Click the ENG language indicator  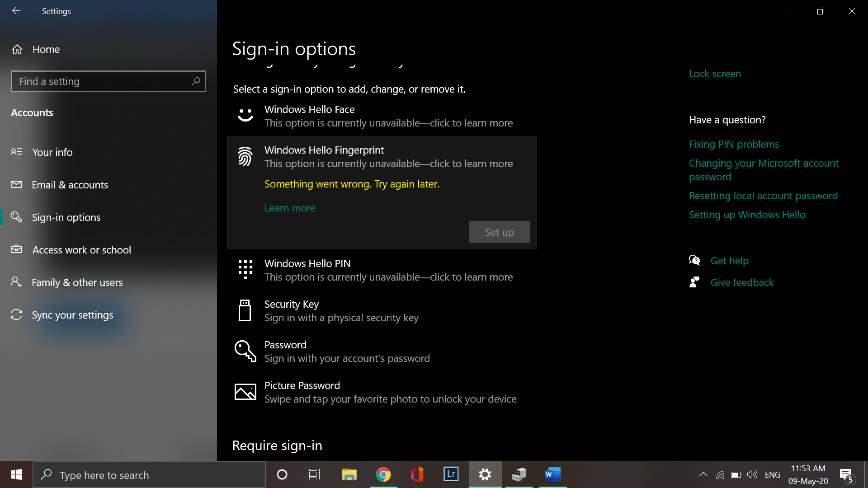coord(773,474)
